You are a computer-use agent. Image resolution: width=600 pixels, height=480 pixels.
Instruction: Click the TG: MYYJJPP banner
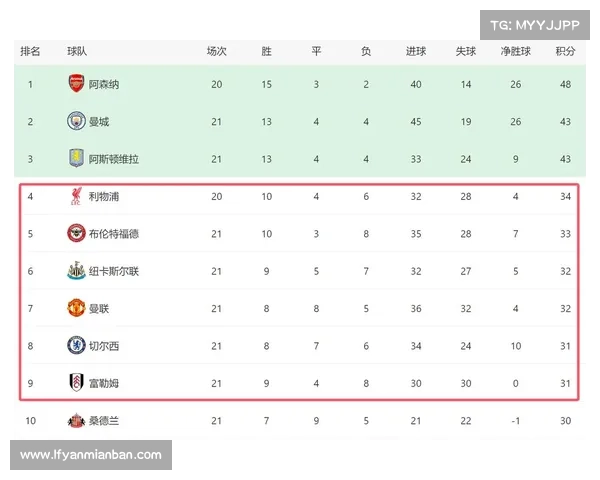point(535,23)
